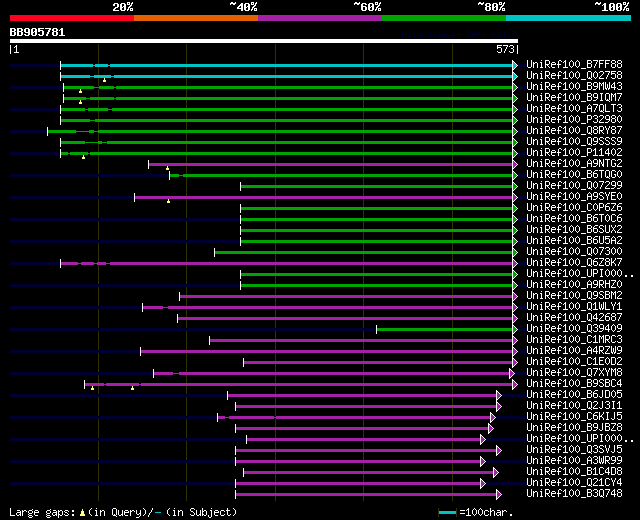Select the yellow gap marker beneath UniRef100_A9NTG2 bar
This screenshot has height=520, width=640.
pyautogui.click(x=167, y=168)
